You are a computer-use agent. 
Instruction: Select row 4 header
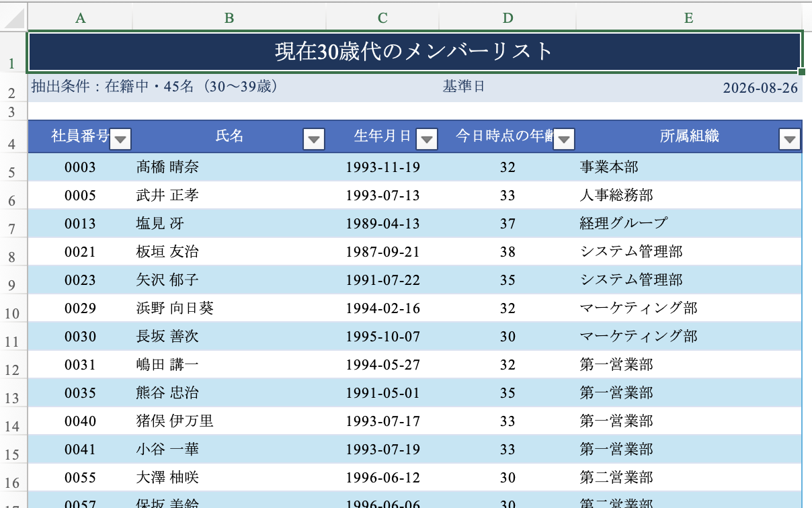(13, 136)
